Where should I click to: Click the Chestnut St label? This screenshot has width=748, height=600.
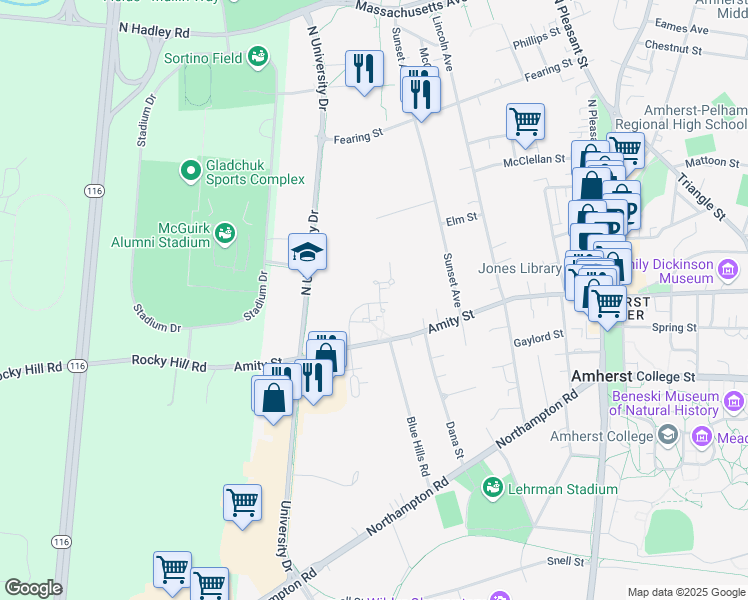pyautogui.click(x=673, y=47)
